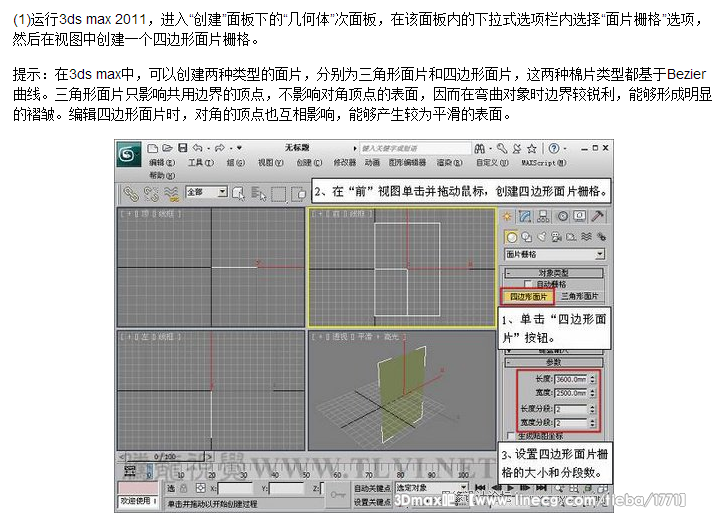Click the binoculars search icon

479,149
